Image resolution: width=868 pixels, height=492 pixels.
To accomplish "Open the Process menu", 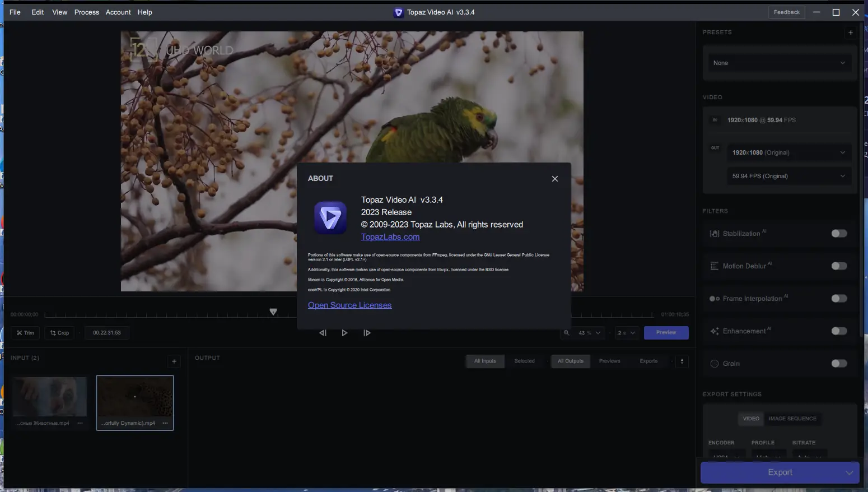I will pos(87,12).
